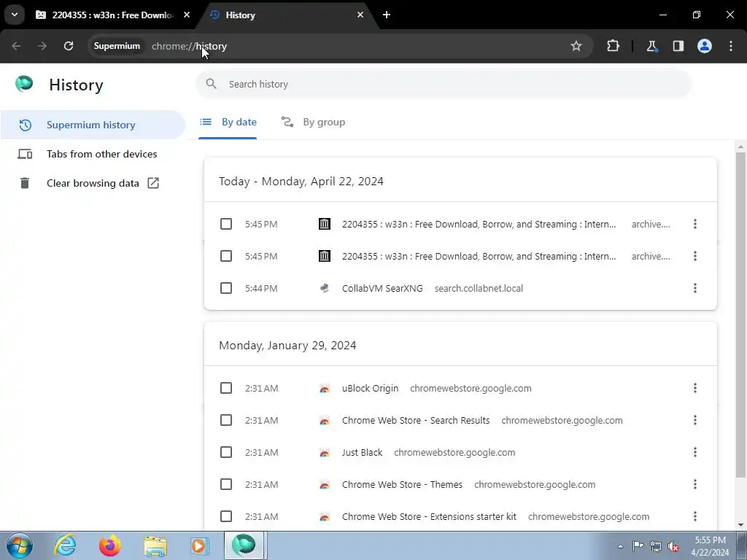Open the uBlock Origin history link

370,388
